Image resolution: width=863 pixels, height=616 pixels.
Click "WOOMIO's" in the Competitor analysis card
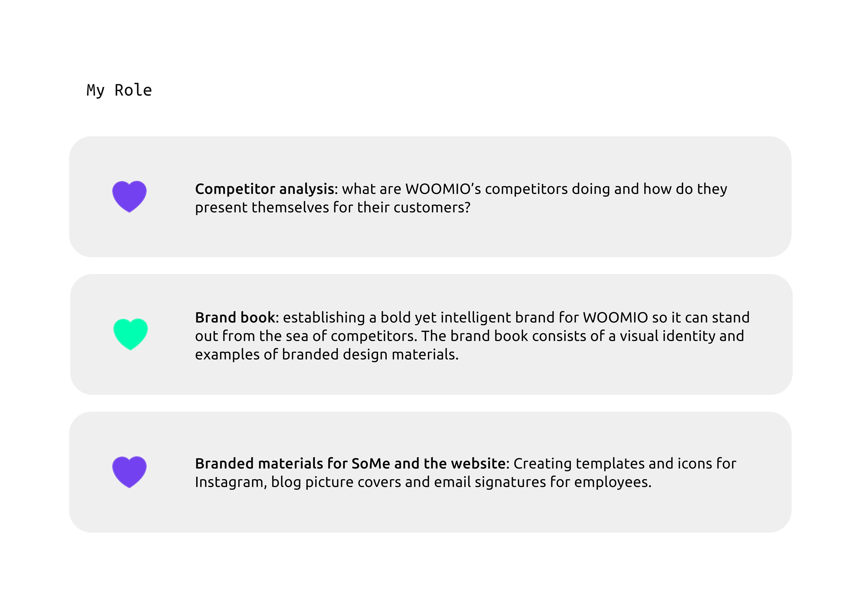pyautogui.click(x=443, y=189)
